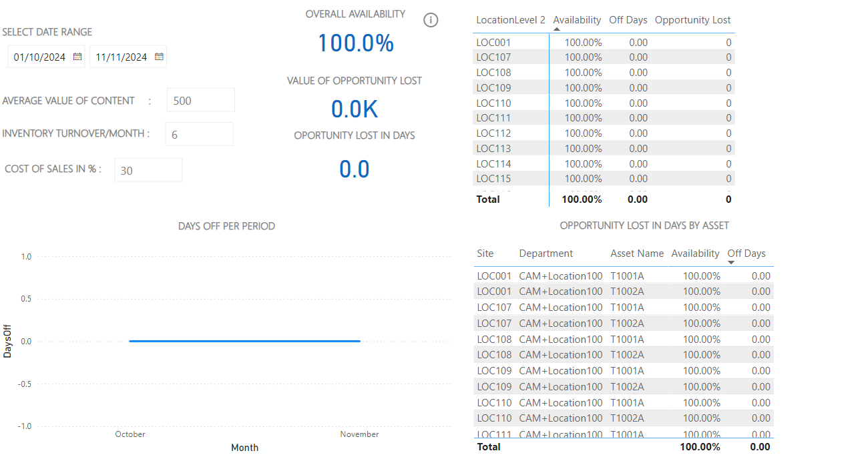Select the first LOC107 T1001A asset row
The image size is (868, 467).
click(x=539, y=308)
